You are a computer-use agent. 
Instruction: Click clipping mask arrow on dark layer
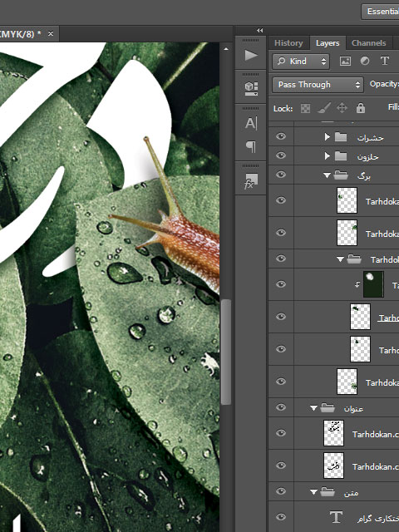(x=357, y=284)
